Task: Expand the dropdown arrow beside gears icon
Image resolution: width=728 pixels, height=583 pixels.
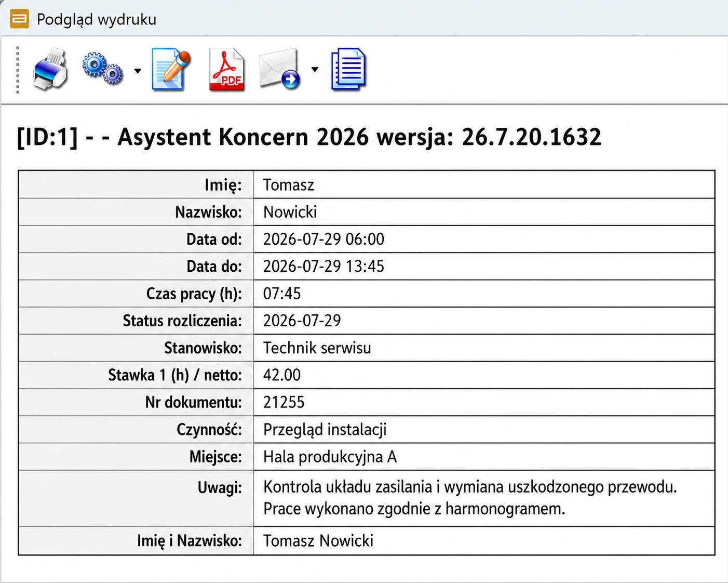Action: pyautogui.click(x=138, y=71)
